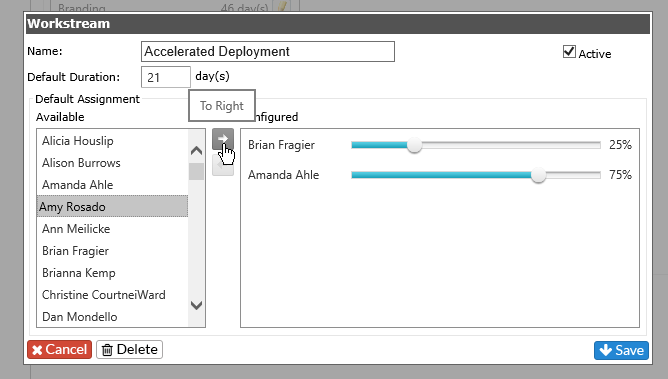Click the To Right arrow button
This screenshot has width=668, height=379.
click(x=223, y=139)
